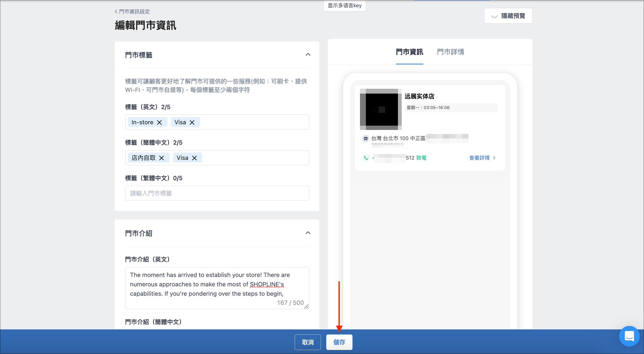The image size is (644, 354).
Task: Open 查看詳情 link in preview
Action: (x=482, y=158)
